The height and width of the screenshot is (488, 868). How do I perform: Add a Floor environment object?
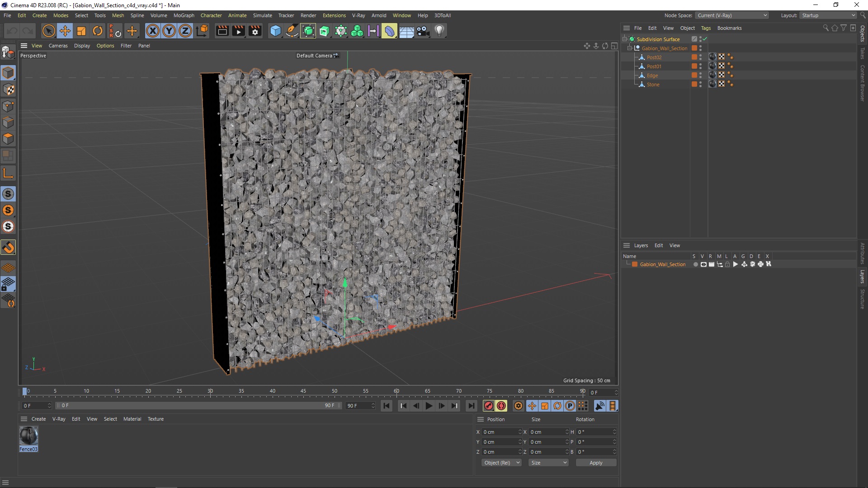406,31
